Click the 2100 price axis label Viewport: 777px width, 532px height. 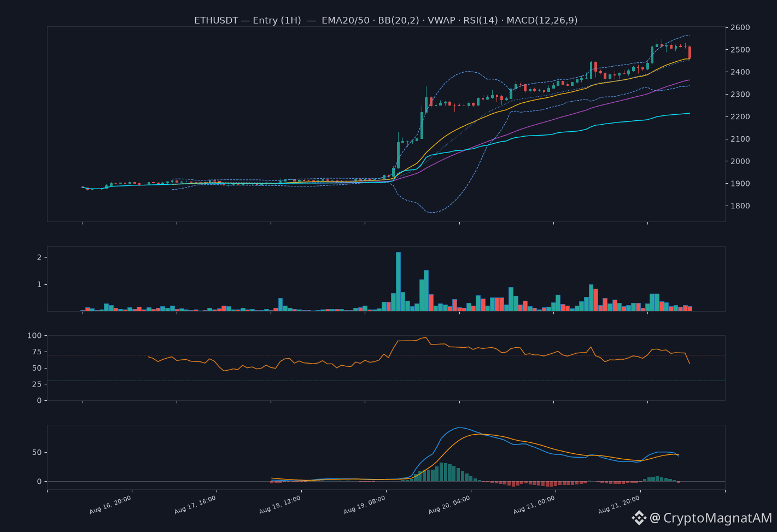tap(739, 139)
